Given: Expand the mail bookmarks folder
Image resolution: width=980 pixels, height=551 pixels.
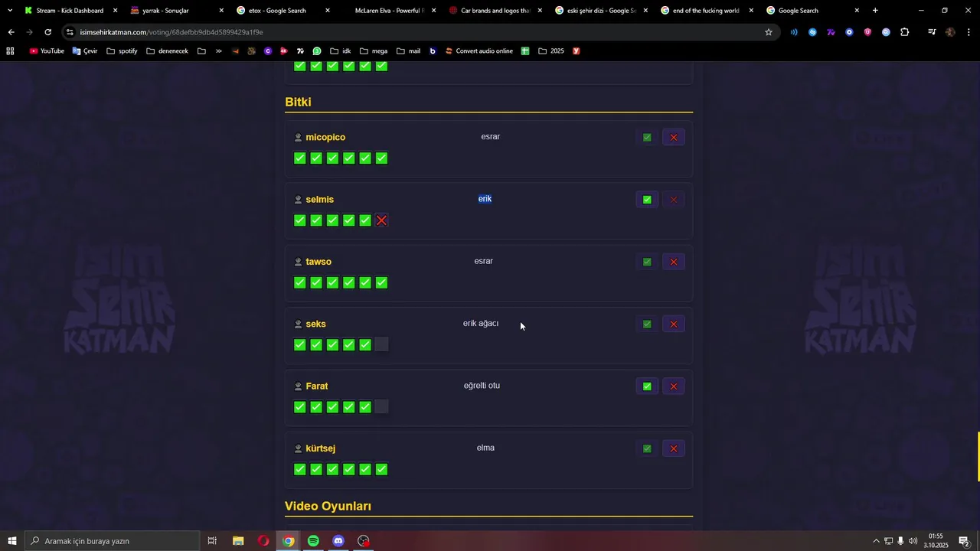Looking at the screenshot, I should click(408, 51).
